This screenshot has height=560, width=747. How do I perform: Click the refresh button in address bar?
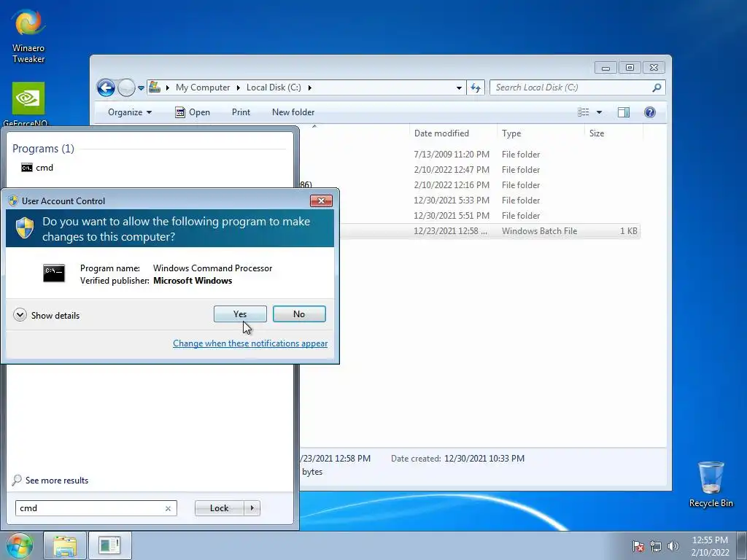point(476,87)
